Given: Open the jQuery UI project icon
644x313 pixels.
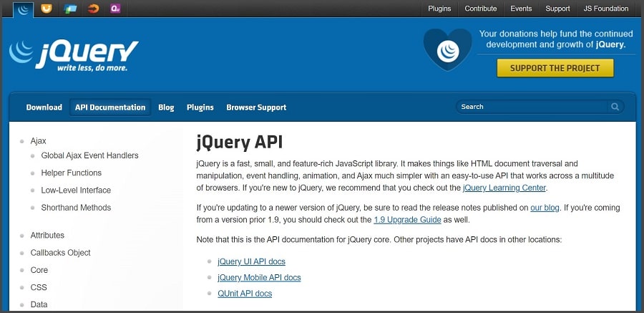Looking at the screenshot, I should click(47, 9).
